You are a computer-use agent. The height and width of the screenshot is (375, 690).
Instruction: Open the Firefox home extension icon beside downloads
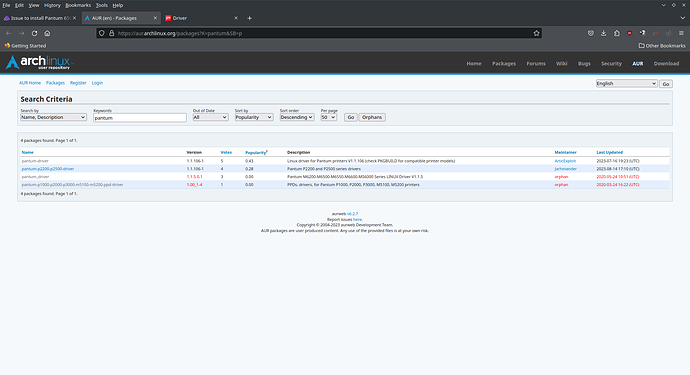pyautogui.click(x=617, y=33)
